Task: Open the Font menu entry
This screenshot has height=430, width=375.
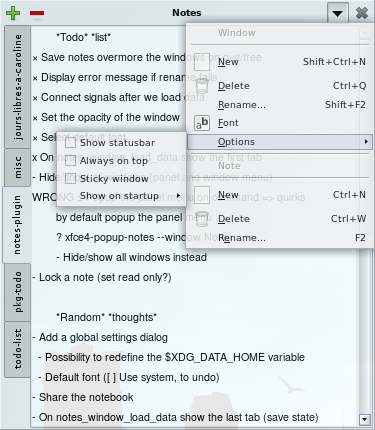Action: [x=279, y=123]
